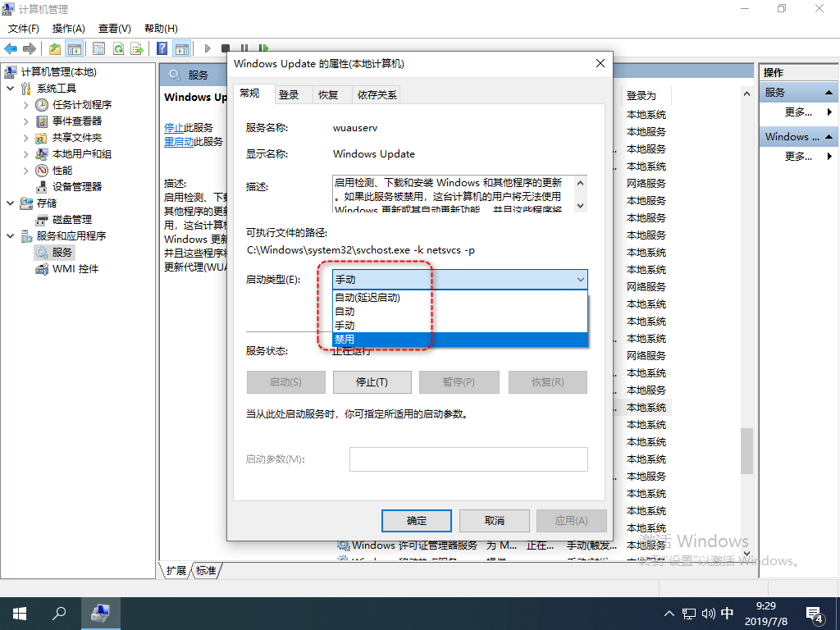Open the properties toolbar icon
Viewport: 840px width, 630px height.
click(x=98, y=48)
